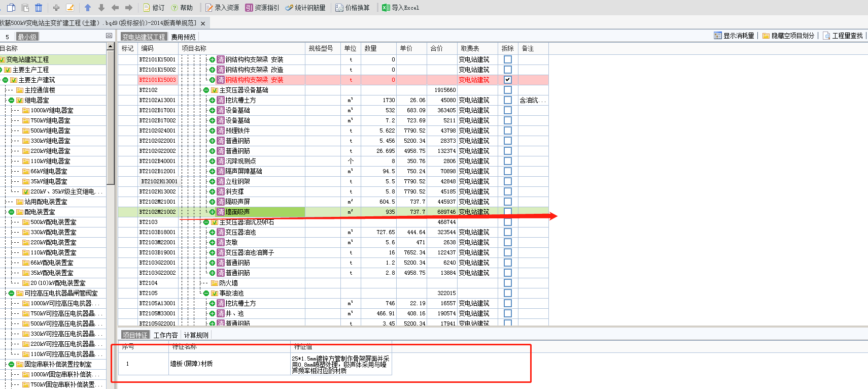Click 数量 cell 935 in 墙面吸声 row

[x=378, y=212]
